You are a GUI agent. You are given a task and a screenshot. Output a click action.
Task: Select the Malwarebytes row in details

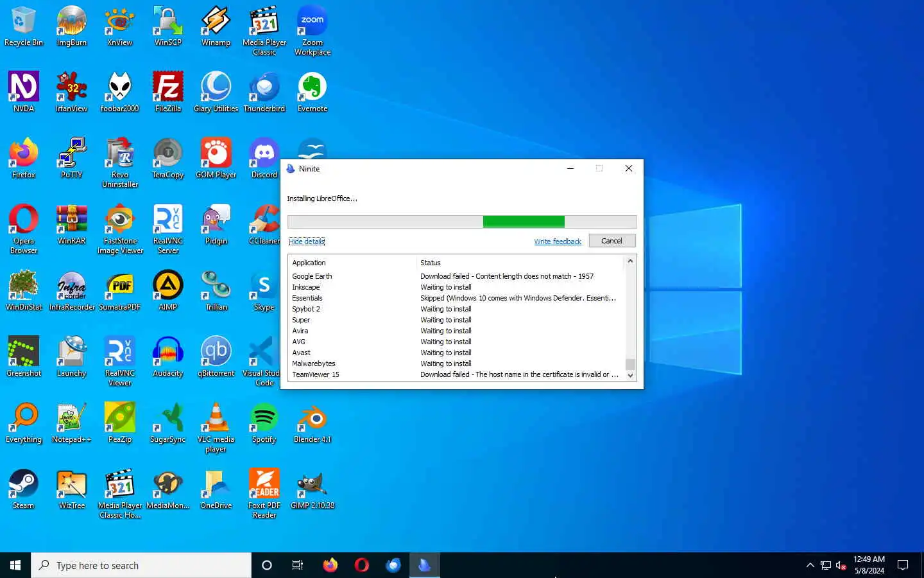(456, 363)
